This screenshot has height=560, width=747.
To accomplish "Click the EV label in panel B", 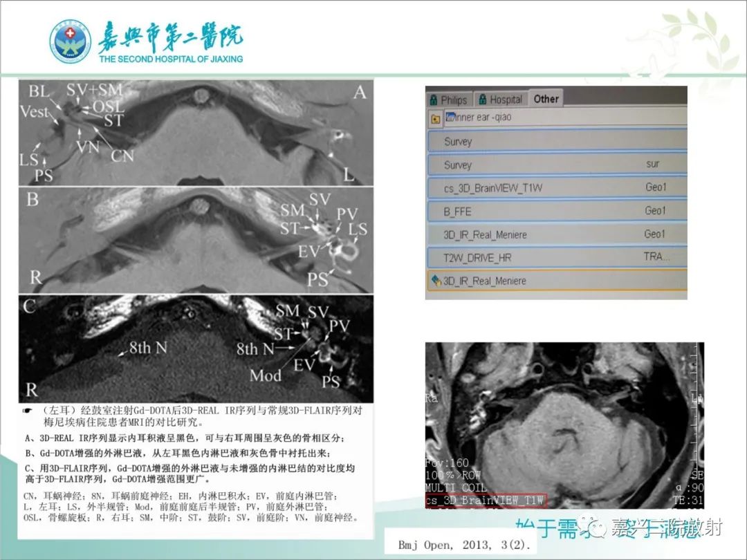I will [308, 252].
